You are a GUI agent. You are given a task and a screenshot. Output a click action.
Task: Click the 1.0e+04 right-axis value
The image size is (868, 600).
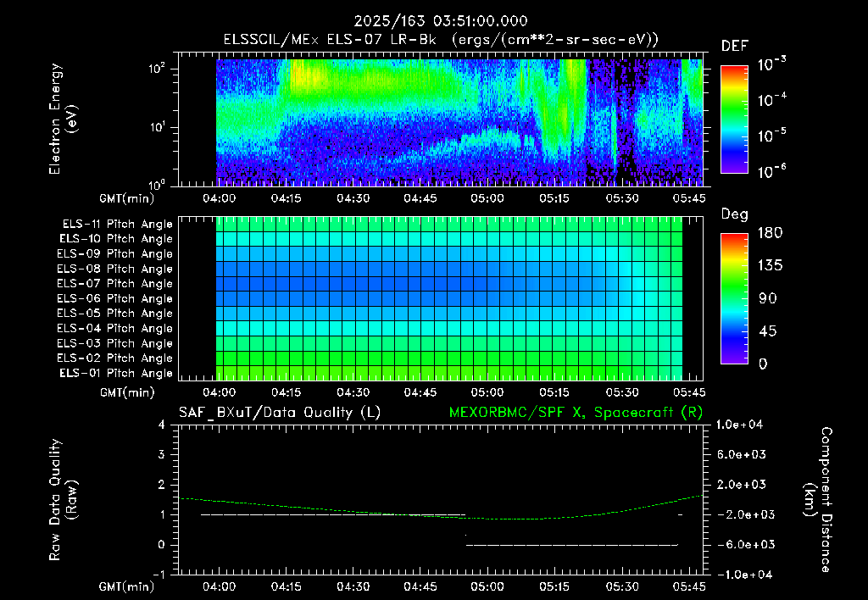tap(739, 425)
